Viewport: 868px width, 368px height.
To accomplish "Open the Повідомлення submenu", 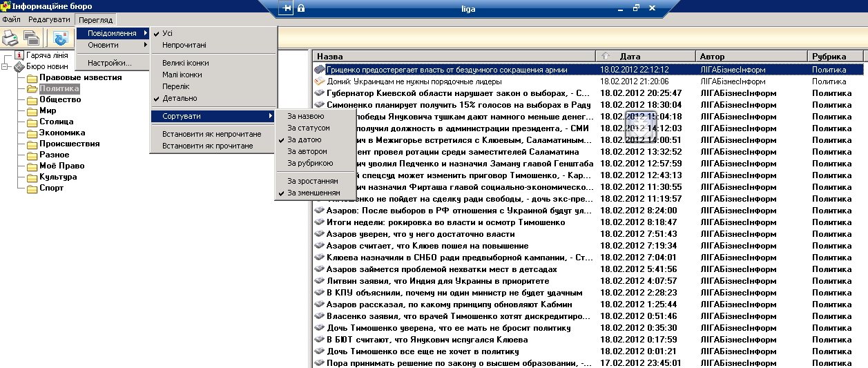I will 113,33.
